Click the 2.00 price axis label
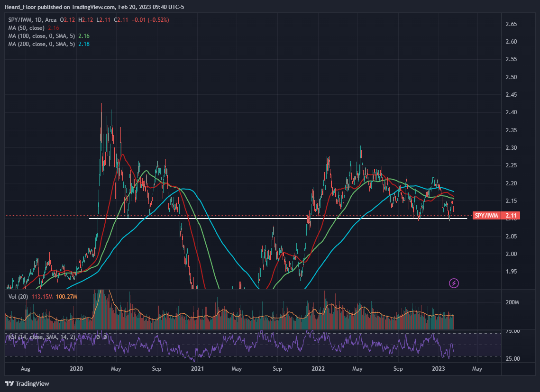 click(511, 254)
